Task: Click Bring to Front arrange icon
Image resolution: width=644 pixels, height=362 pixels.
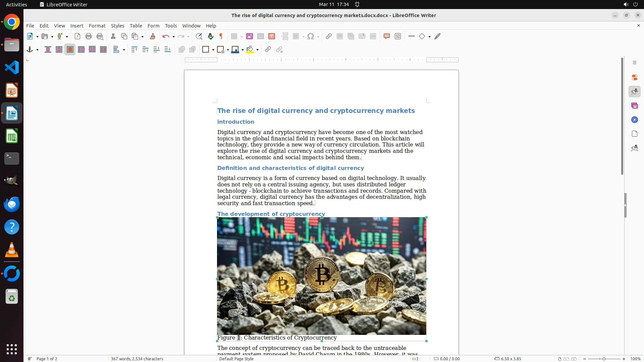Action: pyautogui.click(x=134, y=50)
